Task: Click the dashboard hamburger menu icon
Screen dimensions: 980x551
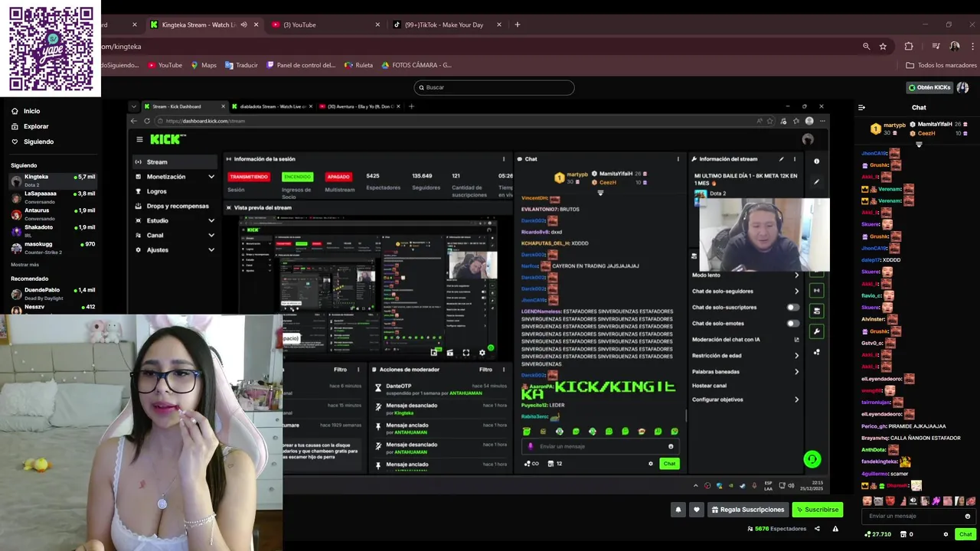Action: (139, 139)
